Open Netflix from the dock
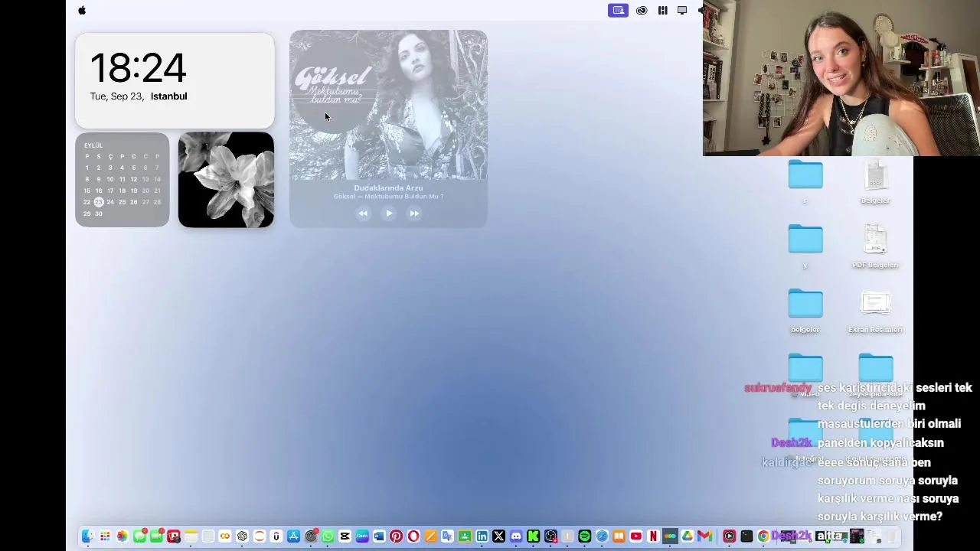The image size is (980, 551). tap(653, 536)
